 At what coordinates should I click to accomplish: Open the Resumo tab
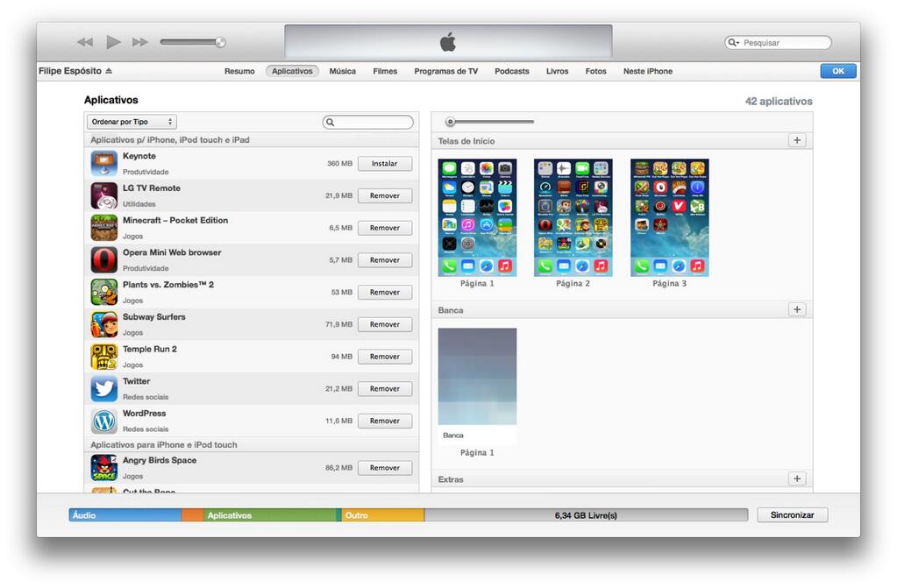coord(239,72)
